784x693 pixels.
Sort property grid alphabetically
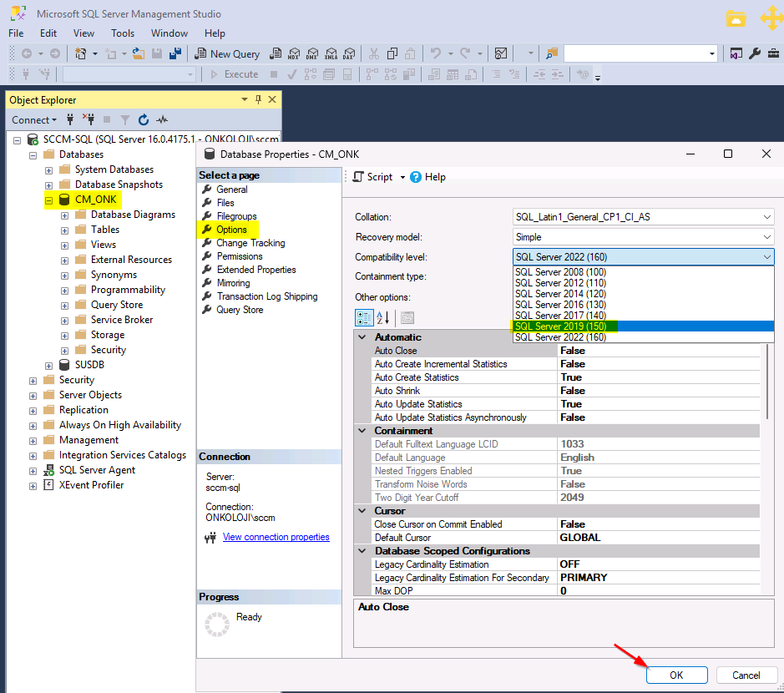pos(383,317)
